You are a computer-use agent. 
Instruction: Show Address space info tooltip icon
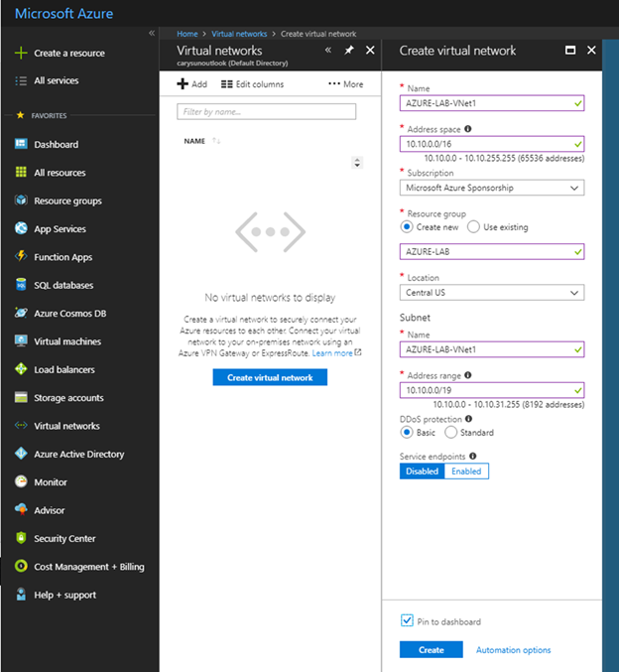pos(468,129)
